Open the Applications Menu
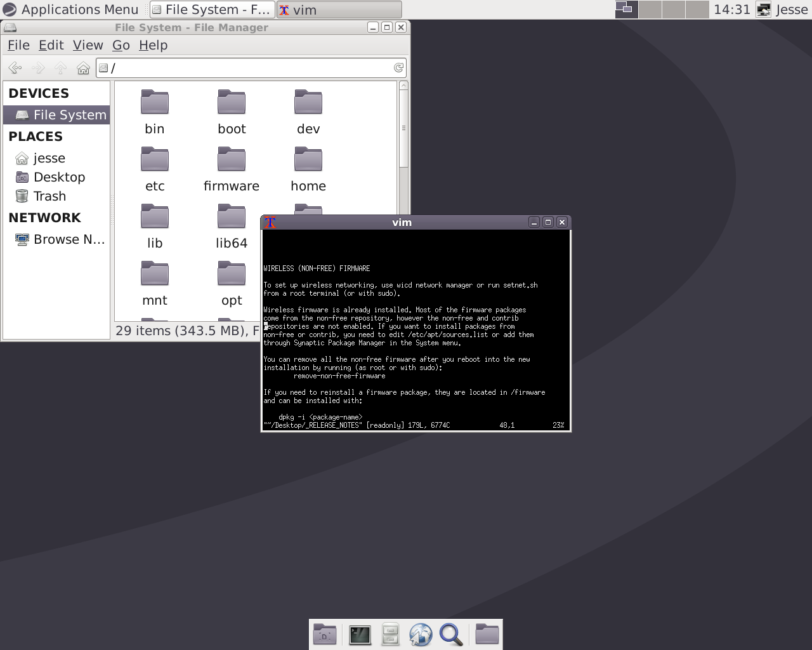Viewport: 812px width, 650px height. click(71, 10)
